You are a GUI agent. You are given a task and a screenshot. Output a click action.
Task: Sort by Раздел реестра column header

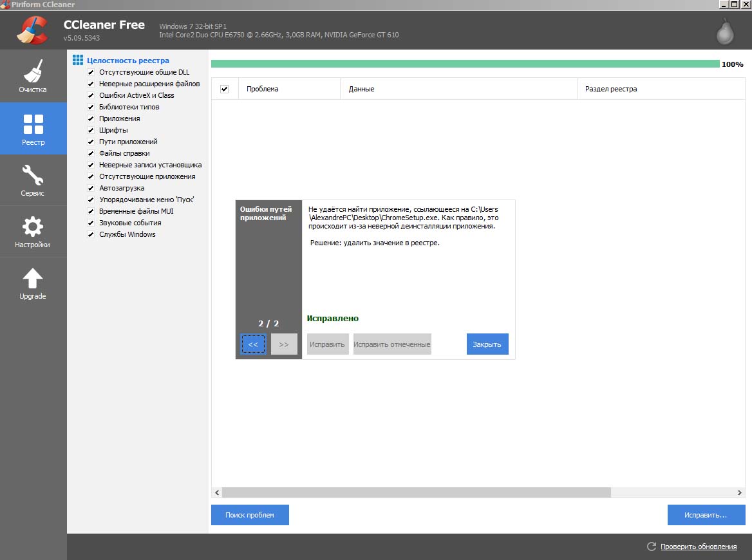click(x=661, y=89)
